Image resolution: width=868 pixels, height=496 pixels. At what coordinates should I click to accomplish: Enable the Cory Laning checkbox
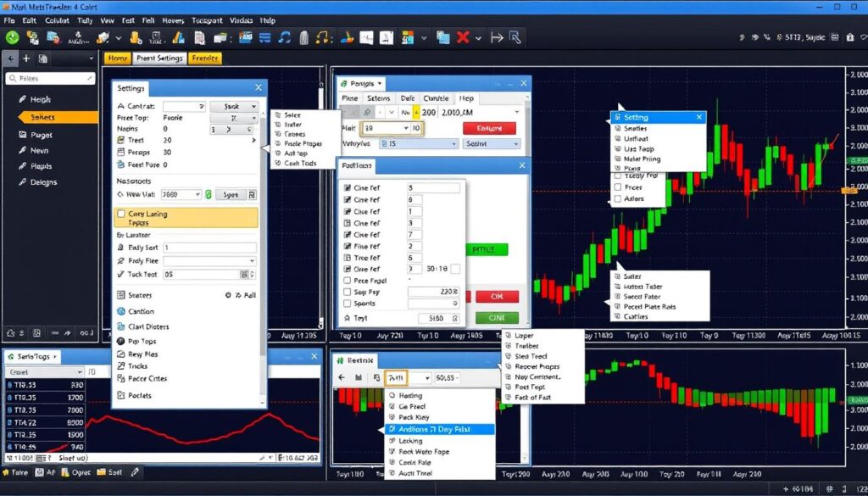[x=121, y=215]
